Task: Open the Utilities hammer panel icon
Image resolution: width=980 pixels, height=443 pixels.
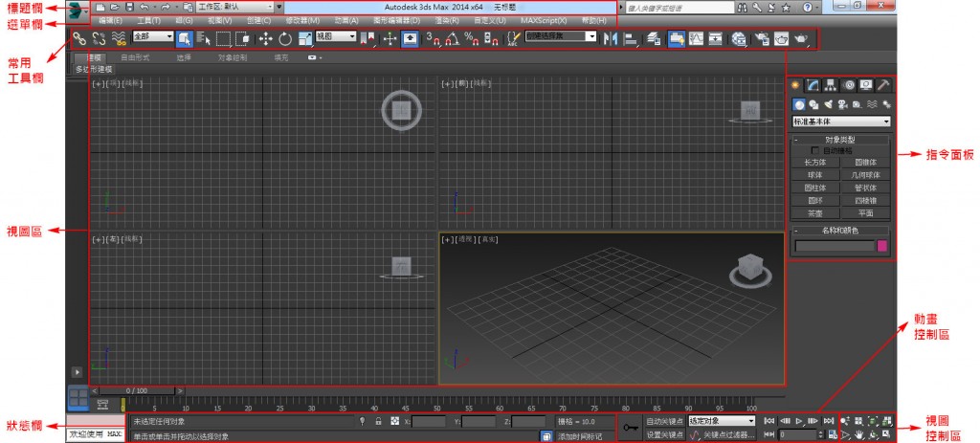Action: [x=882, y=85]
